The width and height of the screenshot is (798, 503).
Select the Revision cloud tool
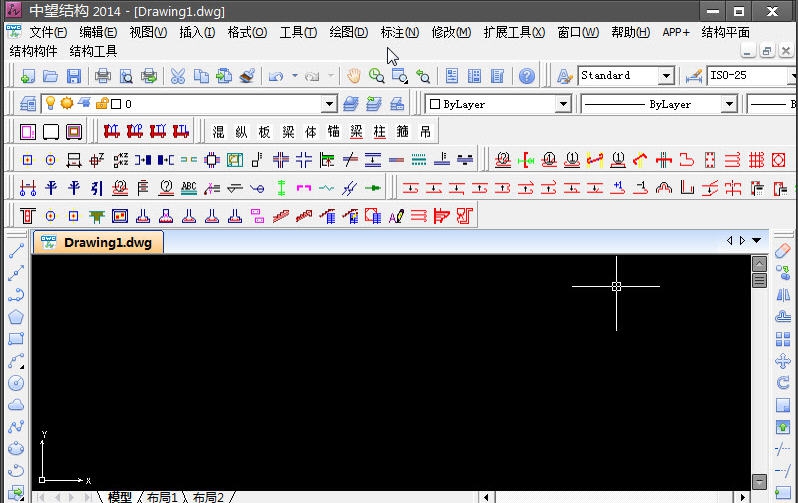click(x=16, y=405)
